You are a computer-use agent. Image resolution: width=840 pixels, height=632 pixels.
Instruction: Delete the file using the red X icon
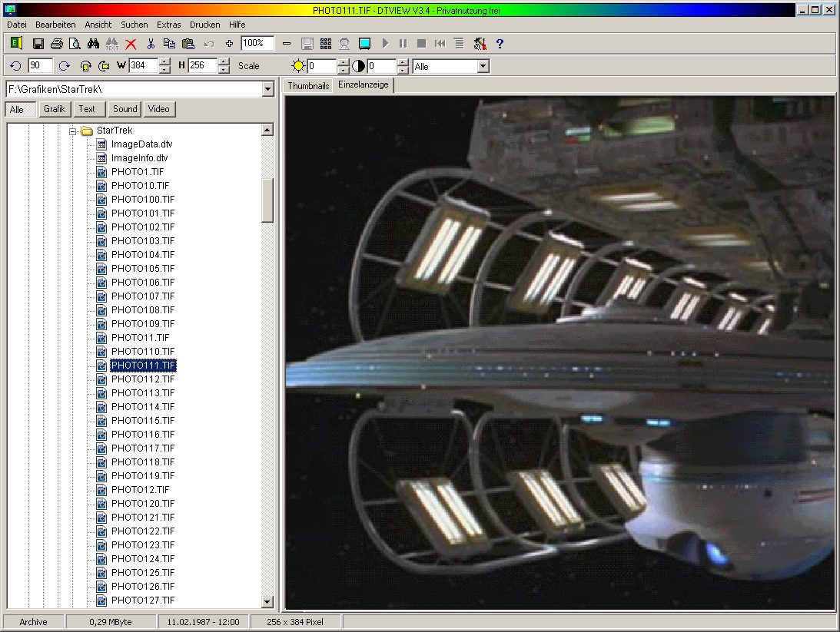[x=131, y=44]
